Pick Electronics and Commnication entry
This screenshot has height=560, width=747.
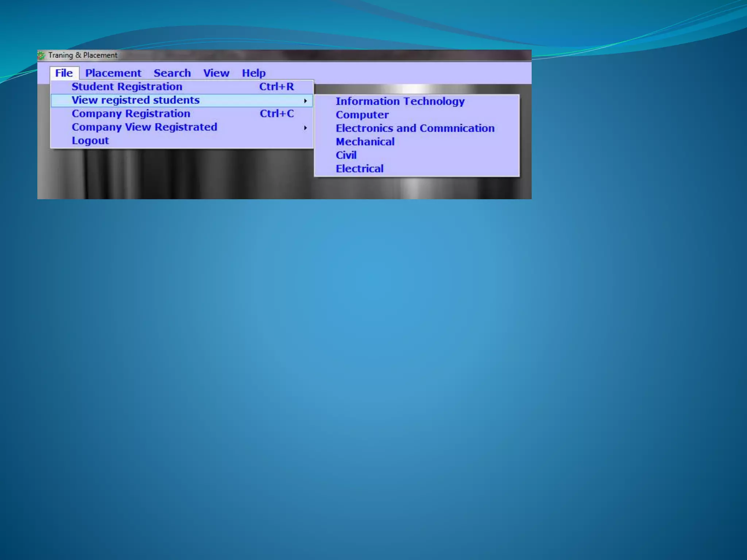click(415, 128)
